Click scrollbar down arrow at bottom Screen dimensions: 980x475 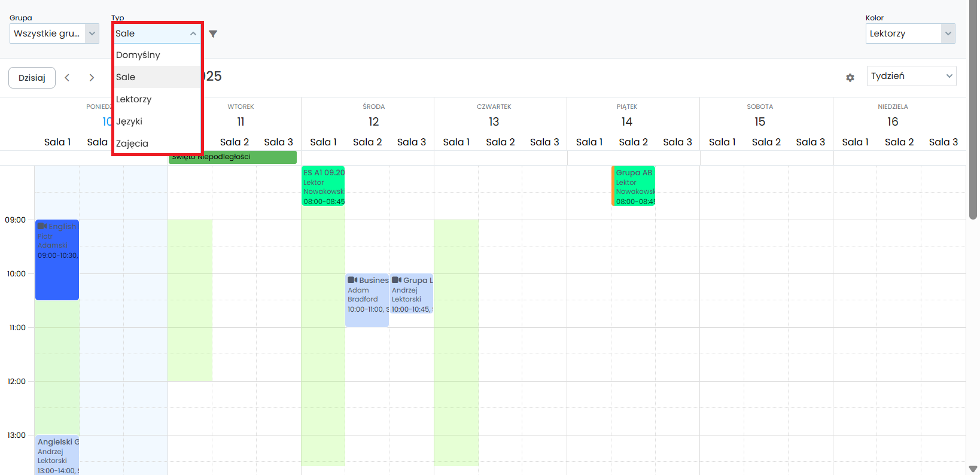pos(973,468)
